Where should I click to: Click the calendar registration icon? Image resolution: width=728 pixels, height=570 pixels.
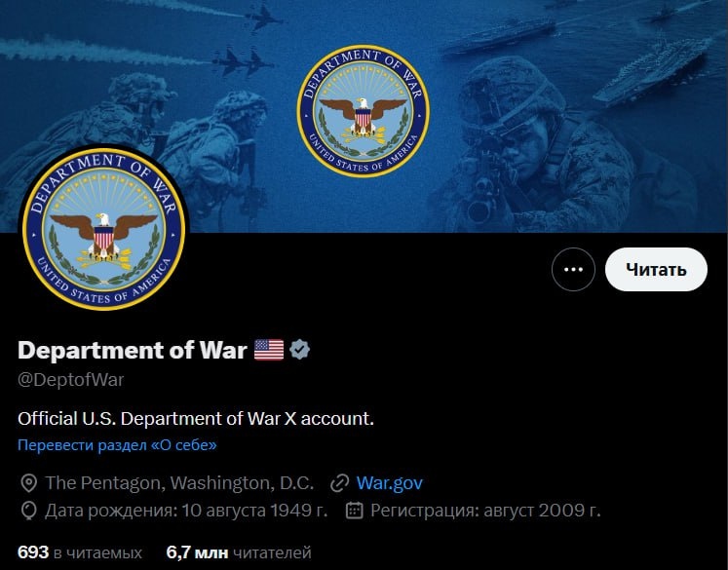pos(354,511)
